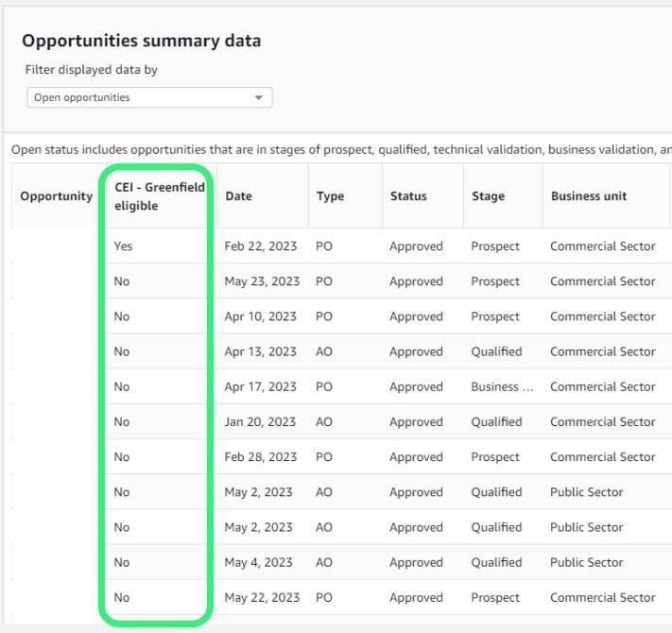Open the 'Open opportunities' filter dropdown
Screen dimensions: 672x633
tap(148, 97)
